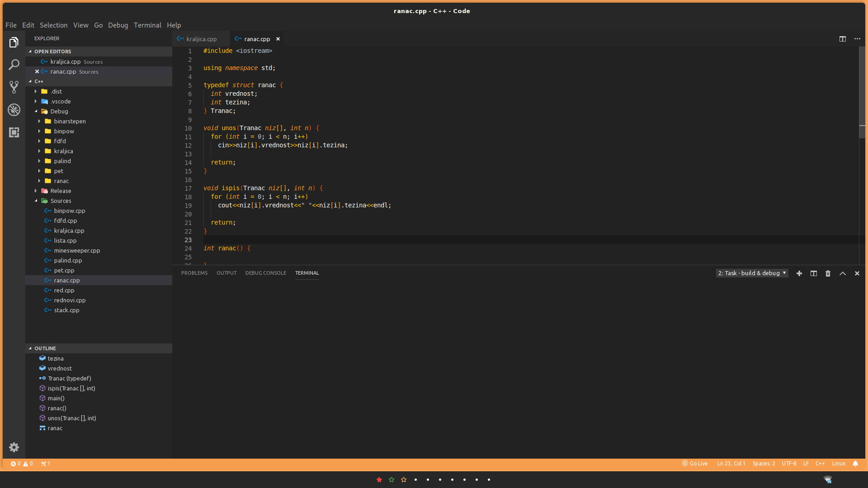
Task: Switch to the Debug Console tab
Action: pos(266,273)
